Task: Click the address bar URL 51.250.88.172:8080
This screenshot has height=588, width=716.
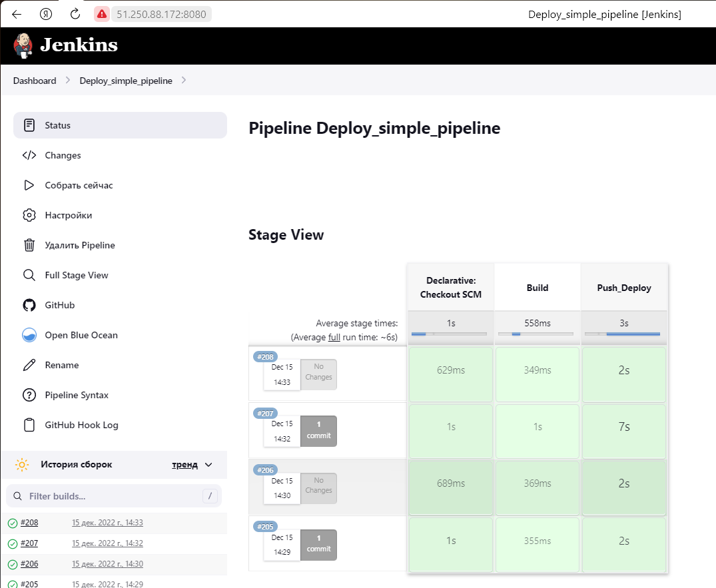Action: click(161, 14)
